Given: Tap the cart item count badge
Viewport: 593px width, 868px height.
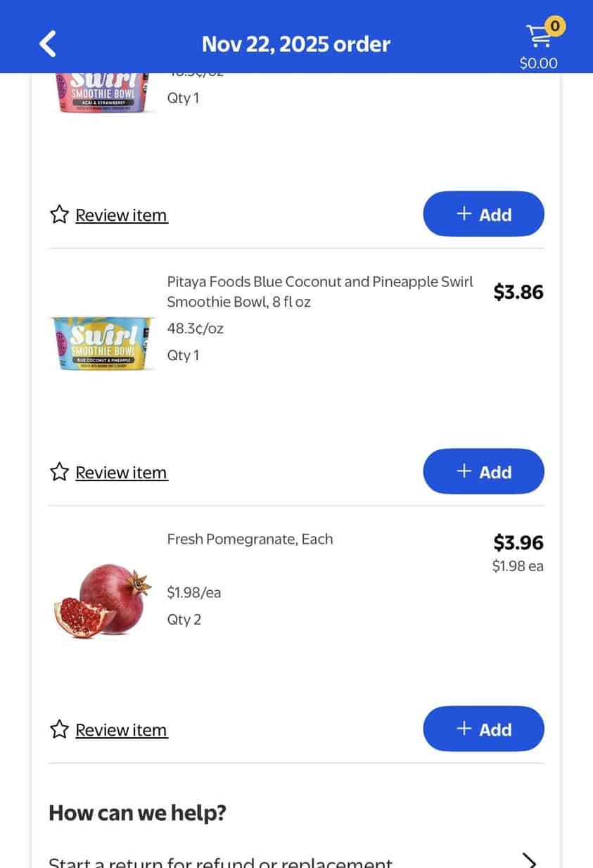Looking at the screenshot, I should tap(555, 27).
